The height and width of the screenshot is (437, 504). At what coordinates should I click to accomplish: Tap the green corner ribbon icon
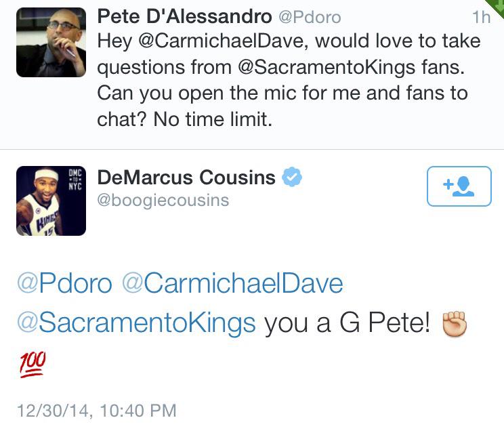(497, 6)
